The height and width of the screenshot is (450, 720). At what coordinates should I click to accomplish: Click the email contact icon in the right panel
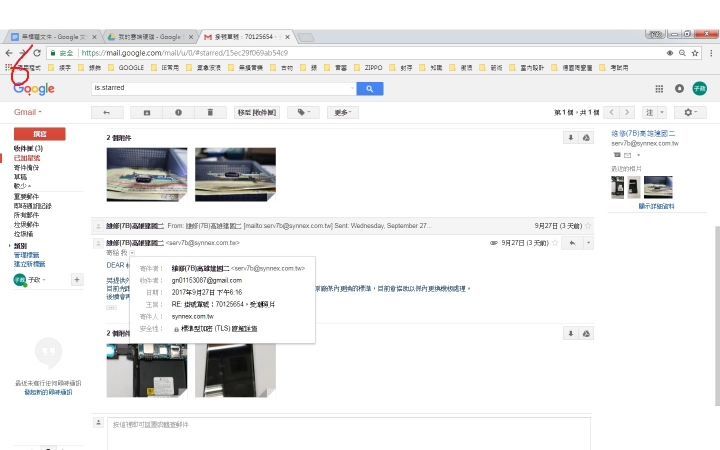[x=628, y=155]
